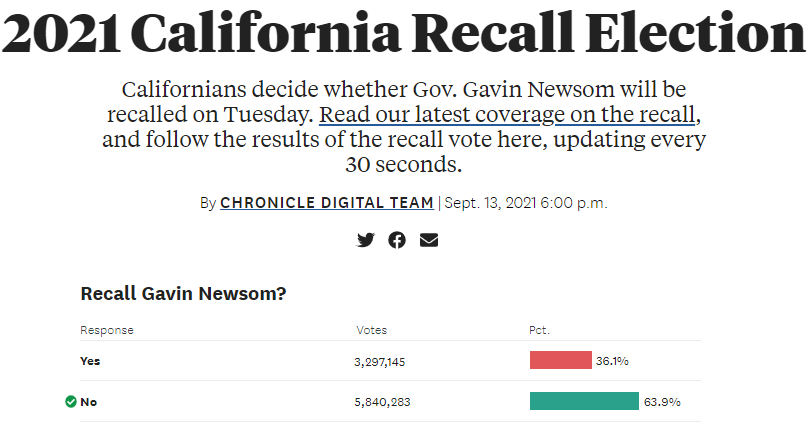Click the red Yes percentage bar
Viewport: 812px width, 432px height.
[x=560, y=361]
